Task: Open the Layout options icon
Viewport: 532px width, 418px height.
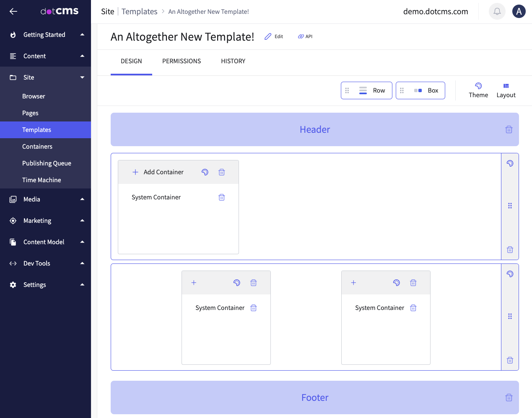Action: point(506,86)
